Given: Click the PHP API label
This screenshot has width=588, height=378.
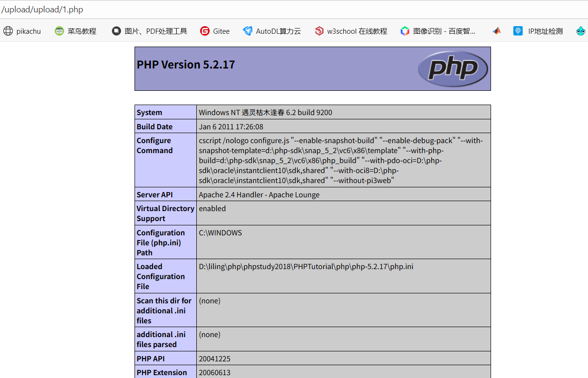Looking at the screenshot, I should tap(151, 359).
